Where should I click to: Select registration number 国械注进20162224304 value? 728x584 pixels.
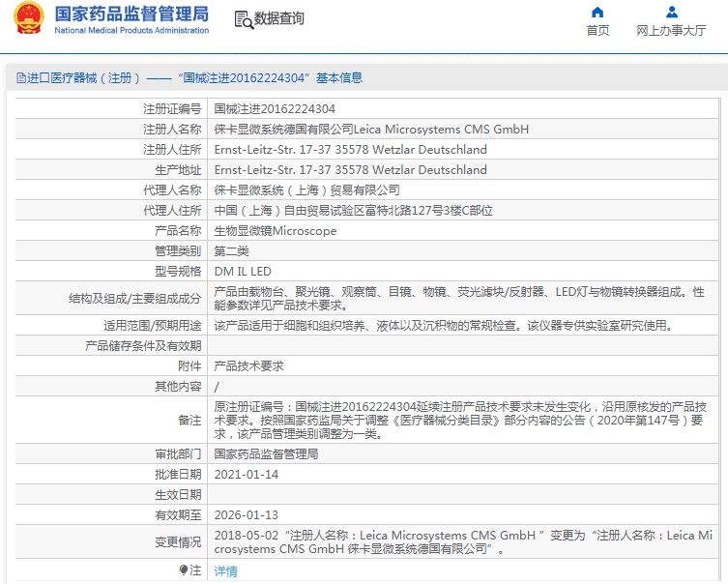[275, 109]
